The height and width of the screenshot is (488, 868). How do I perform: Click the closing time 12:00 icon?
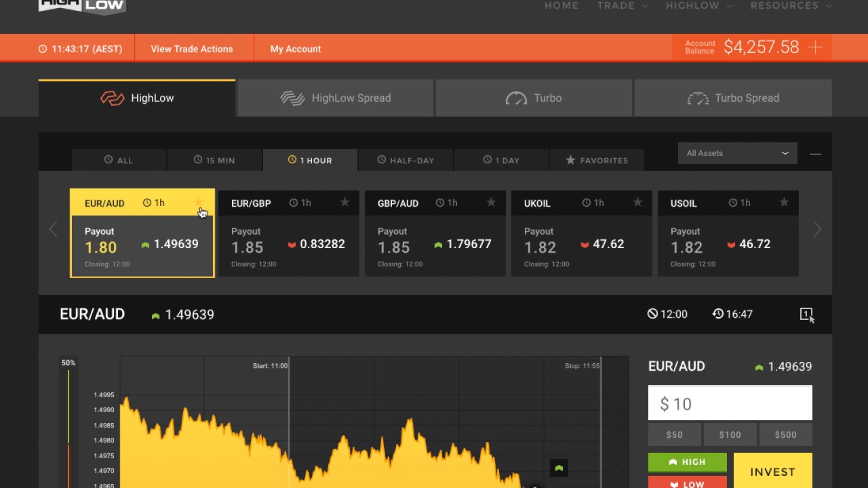[x=652, y=314]
